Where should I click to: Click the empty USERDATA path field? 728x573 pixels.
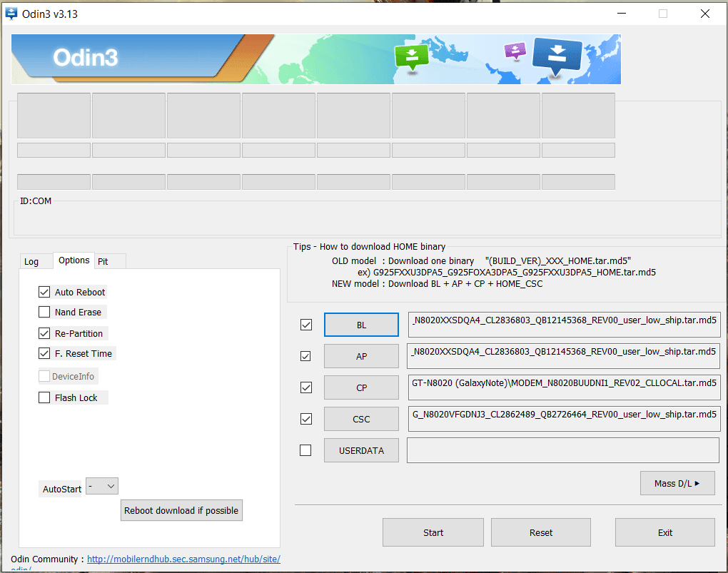[x=563, y=450]
